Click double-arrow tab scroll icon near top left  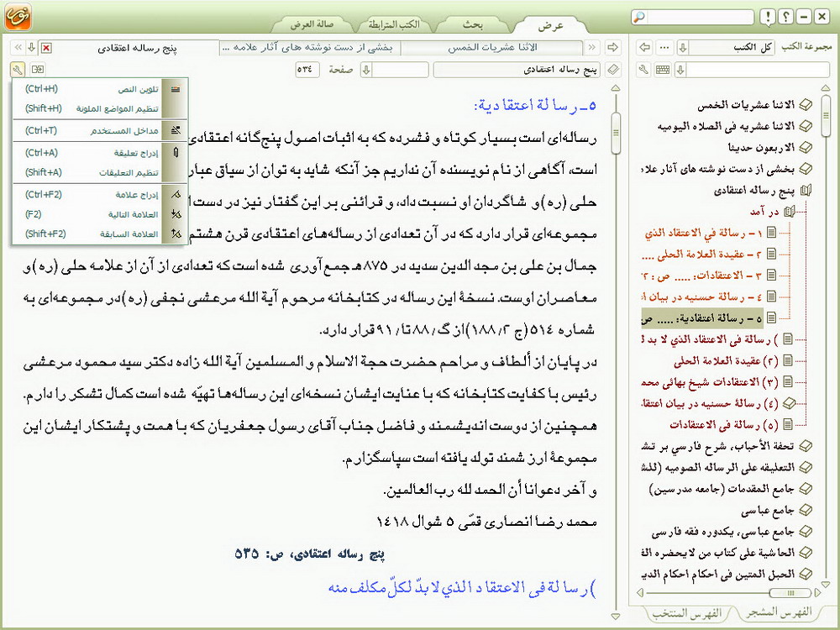18,48
